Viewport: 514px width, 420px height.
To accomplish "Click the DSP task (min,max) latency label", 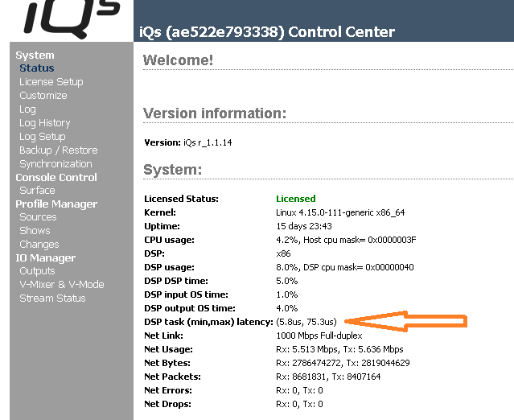I will [x=208, y=322].
